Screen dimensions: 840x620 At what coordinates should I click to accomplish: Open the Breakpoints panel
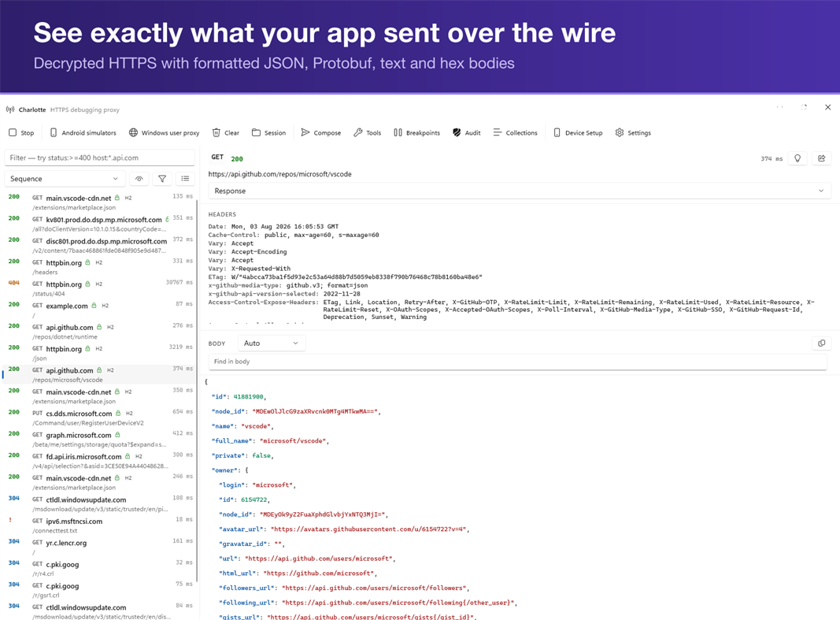(x=416, y=133)
